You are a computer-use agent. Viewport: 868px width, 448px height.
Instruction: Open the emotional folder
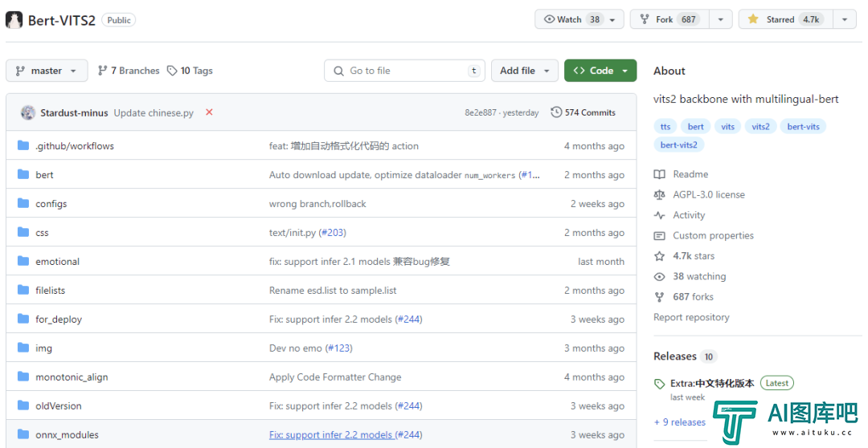point(58,262)
